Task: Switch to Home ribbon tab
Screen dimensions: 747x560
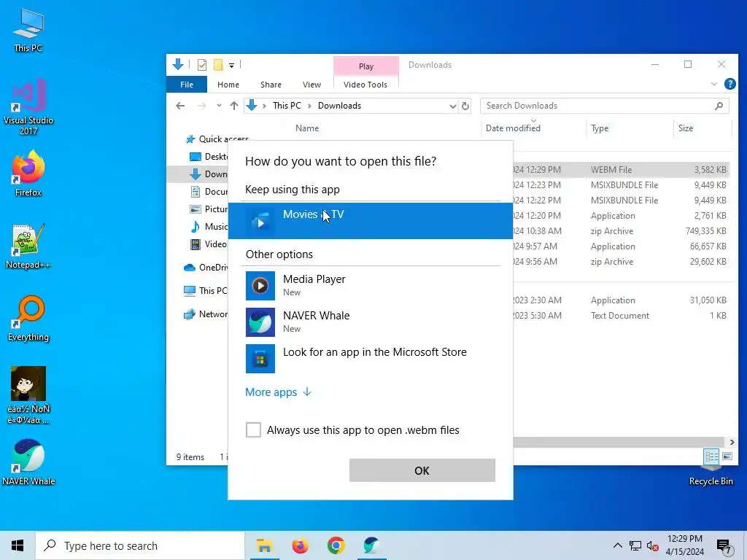Action: (228, 85)
